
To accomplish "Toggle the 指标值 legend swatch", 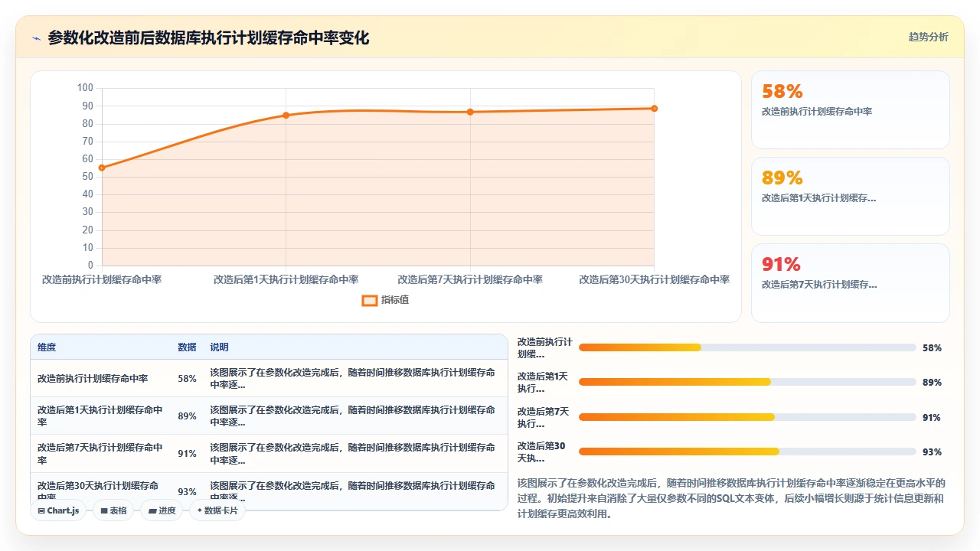I will pyautogui.click(x=369, y=300).
